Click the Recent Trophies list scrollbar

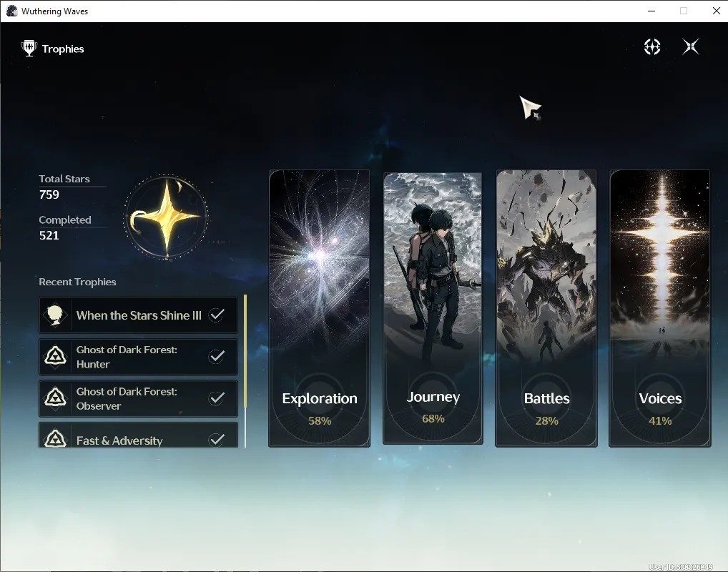(245, 370)
